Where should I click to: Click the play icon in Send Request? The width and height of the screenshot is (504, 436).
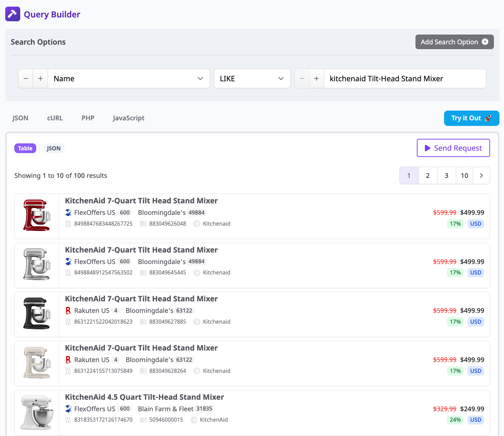(x=428, y=148)
